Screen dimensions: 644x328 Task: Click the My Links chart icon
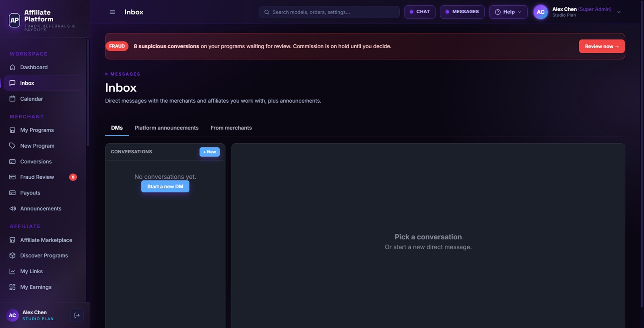[x=12, y=271]
